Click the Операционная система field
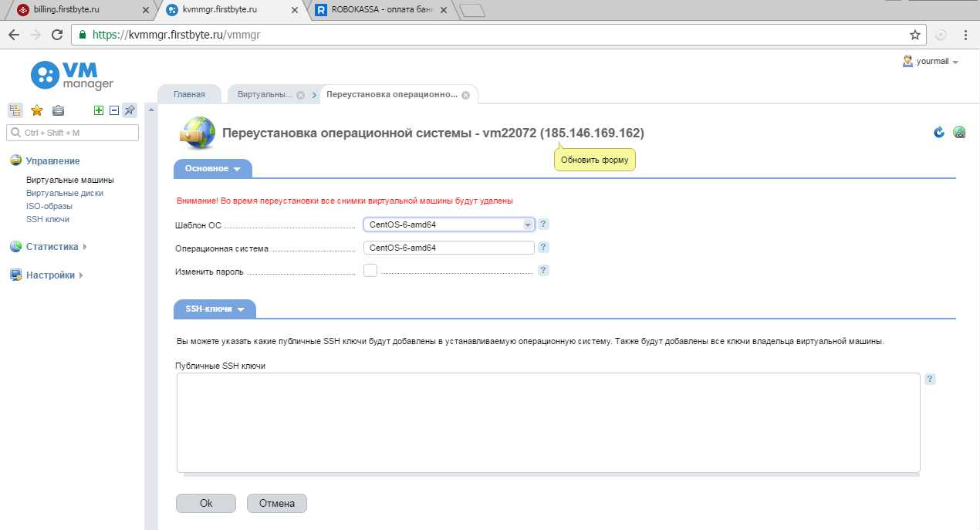The width and height of the screenshot is (980, 530). click(449, 248)
